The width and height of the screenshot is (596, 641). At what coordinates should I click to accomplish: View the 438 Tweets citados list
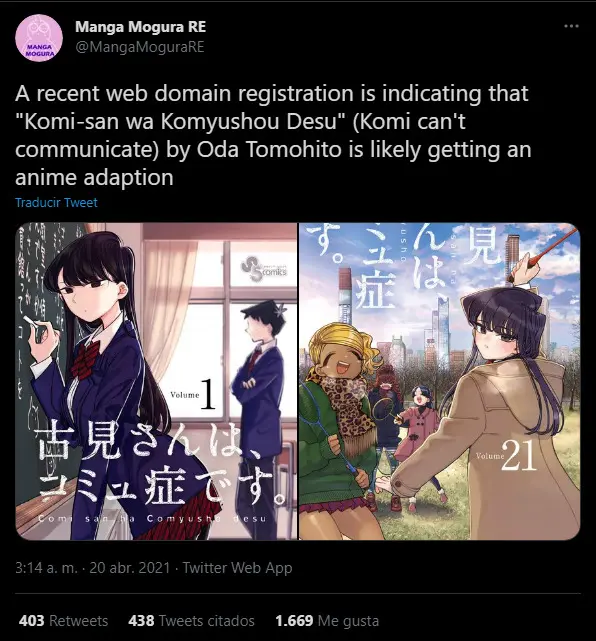[x=191, y=621]
